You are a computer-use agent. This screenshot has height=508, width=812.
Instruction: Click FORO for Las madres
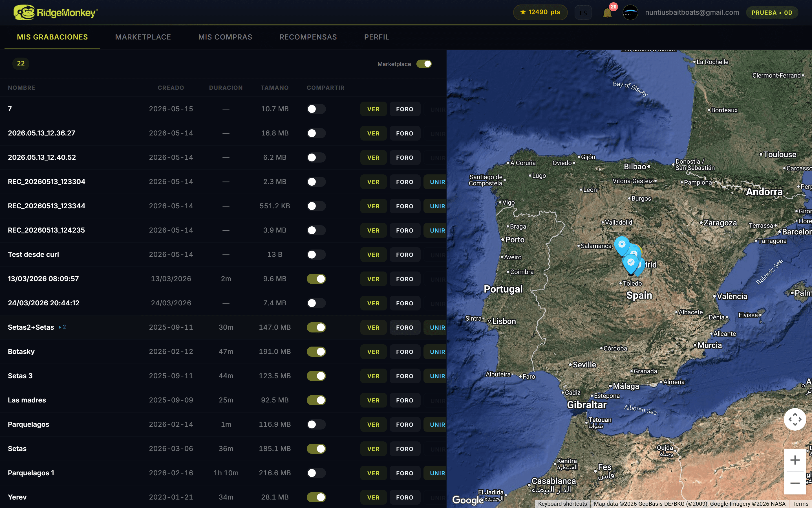(405, 400)
